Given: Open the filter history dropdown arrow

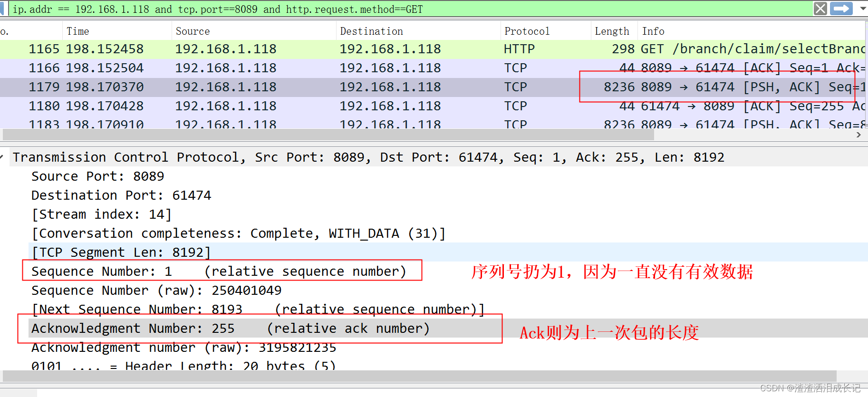Looking at the screenshot, I should [x=863, y=9].
